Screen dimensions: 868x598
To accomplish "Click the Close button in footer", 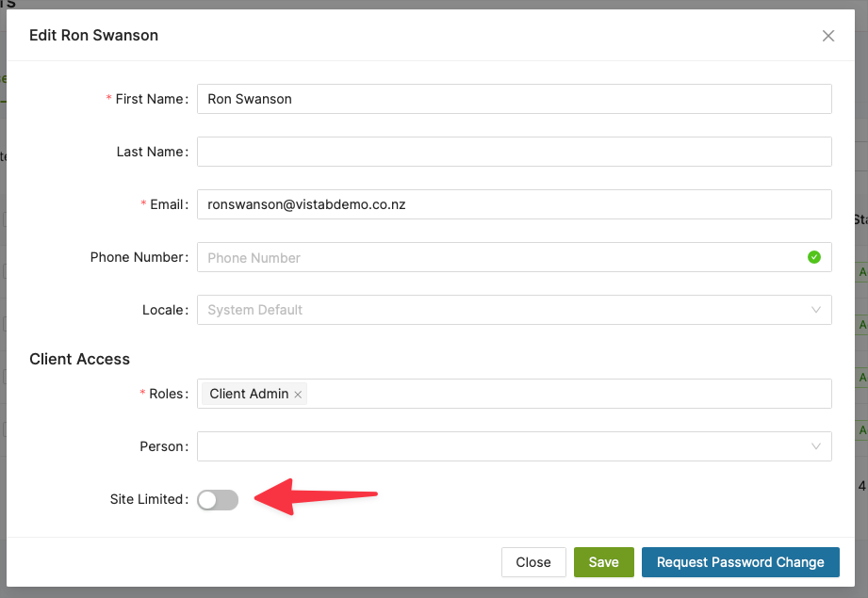I will point(533,562).
